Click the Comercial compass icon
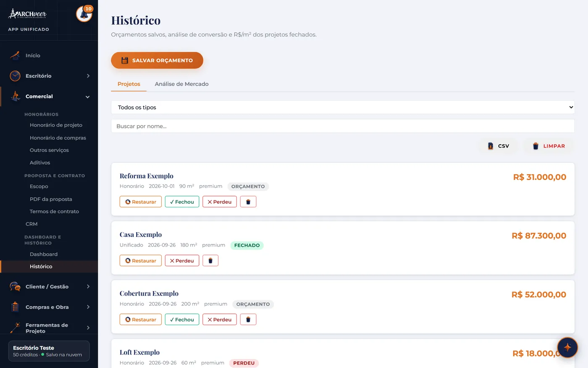Viewport: 588px width, 368px height. 15,97
